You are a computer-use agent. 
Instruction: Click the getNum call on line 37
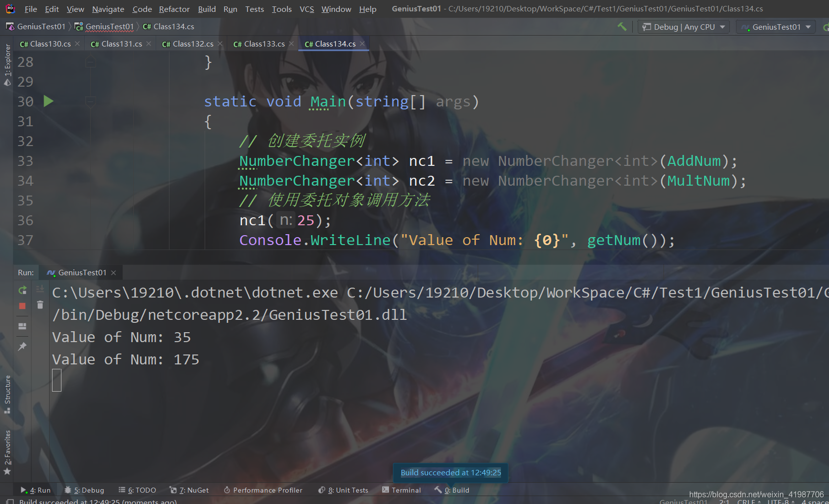pos(614,240)
